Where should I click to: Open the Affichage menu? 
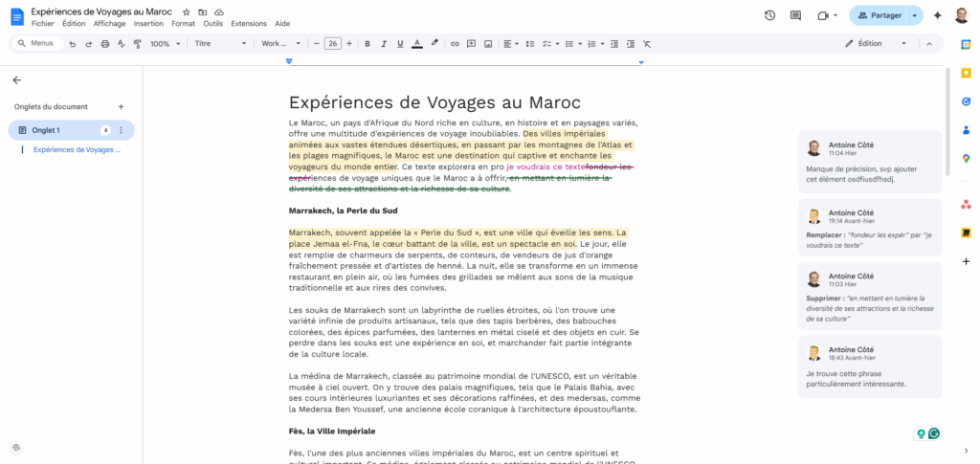(x=109, y=24)
